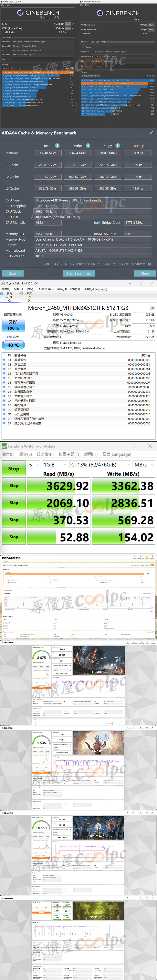Click the Copy info icon in AIDA64
The image size is (157, 980).
coord(118,145)
